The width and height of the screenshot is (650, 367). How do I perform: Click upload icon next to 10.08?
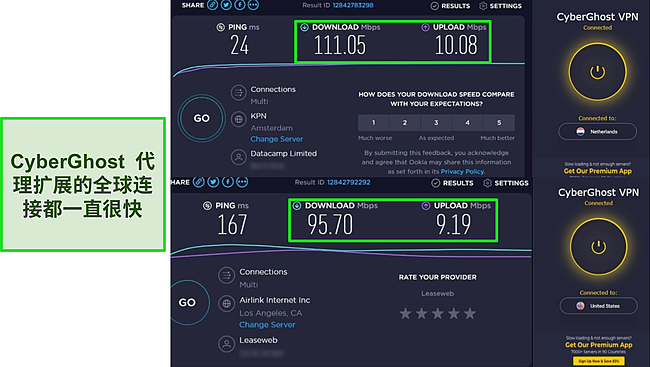tap(425, 27)
